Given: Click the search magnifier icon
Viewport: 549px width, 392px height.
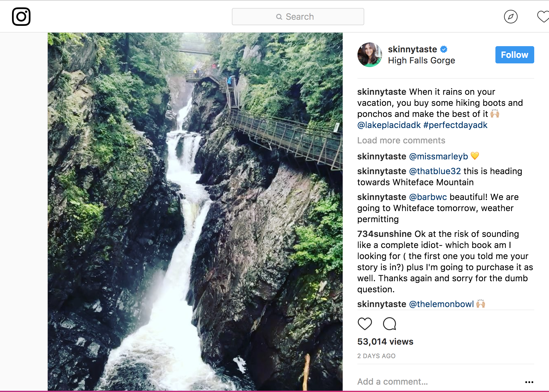Looking at the screenshot, I should [279, 17].
